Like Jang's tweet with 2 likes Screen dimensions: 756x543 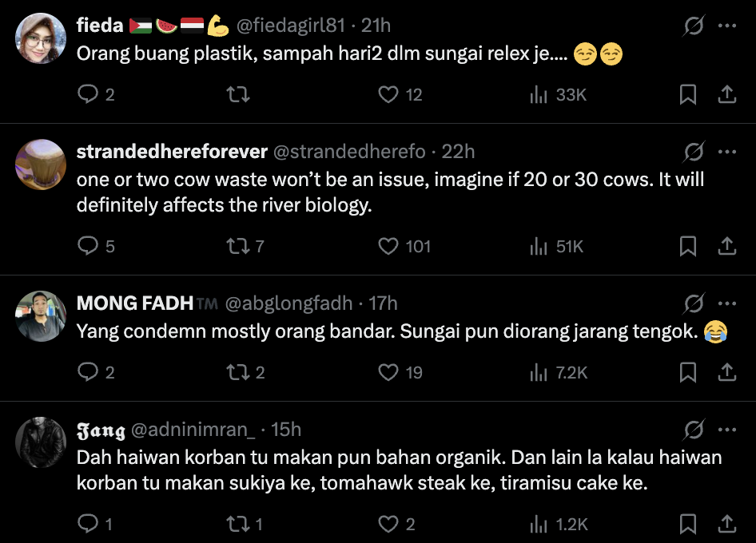[388, 524]
